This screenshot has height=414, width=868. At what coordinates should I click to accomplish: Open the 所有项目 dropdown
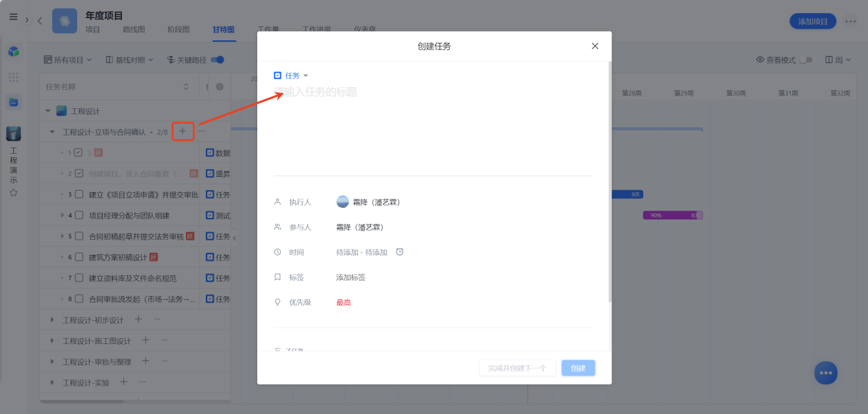pos(67,59)
